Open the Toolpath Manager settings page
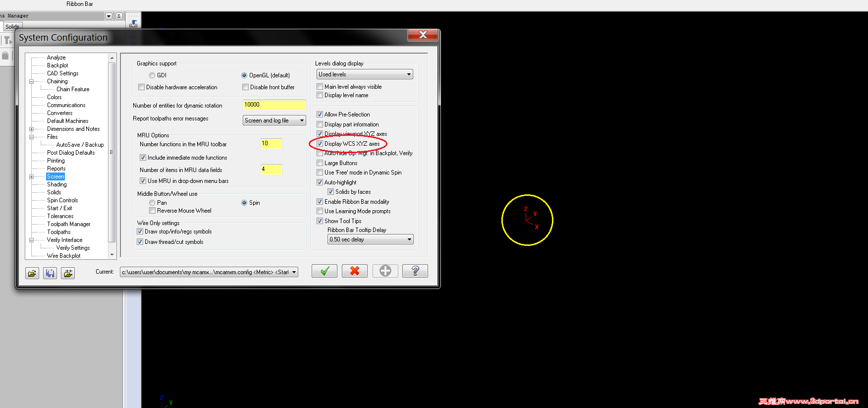868x408 pixels. pos(69,224)
